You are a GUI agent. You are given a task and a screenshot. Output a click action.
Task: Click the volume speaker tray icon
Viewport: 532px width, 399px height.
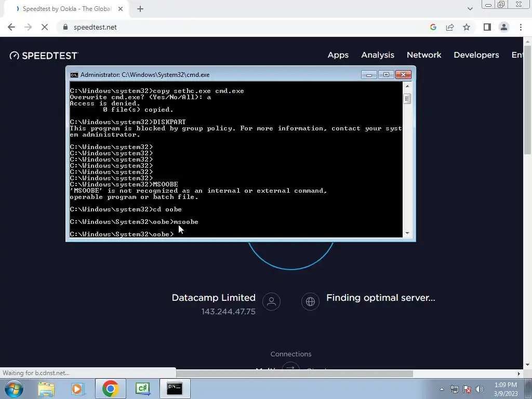(480, 389)
